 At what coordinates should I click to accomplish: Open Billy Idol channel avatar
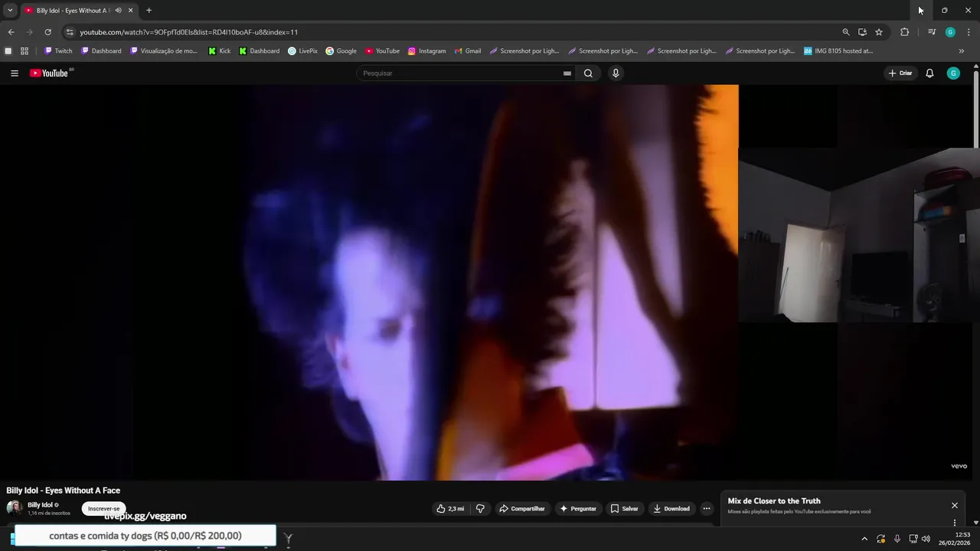15,508
